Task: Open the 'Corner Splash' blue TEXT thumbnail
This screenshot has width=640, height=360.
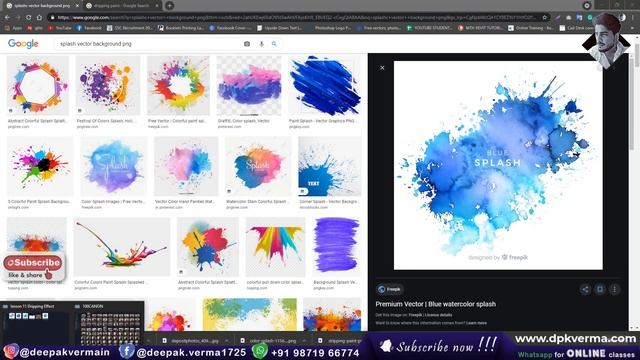Action: [x=330, y=167]
